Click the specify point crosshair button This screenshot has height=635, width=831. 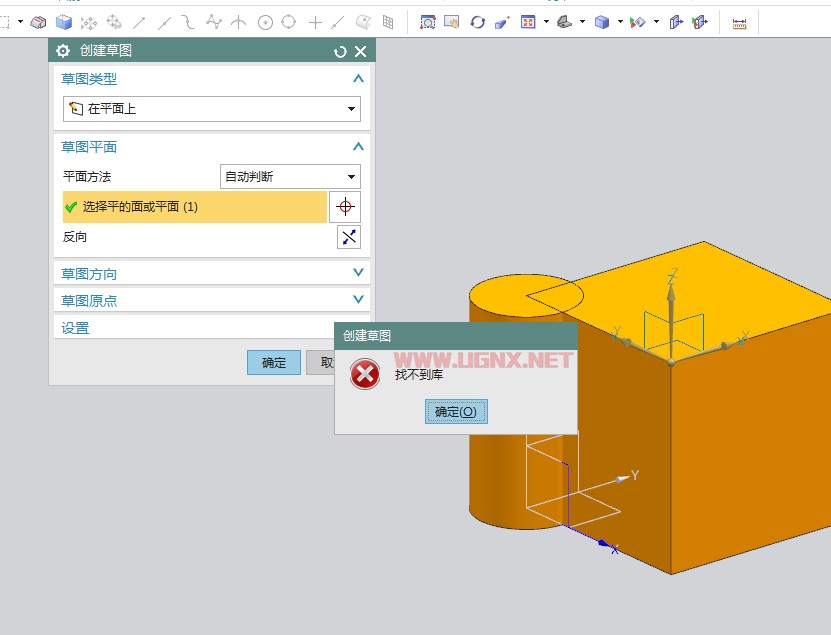coord(345,207)
